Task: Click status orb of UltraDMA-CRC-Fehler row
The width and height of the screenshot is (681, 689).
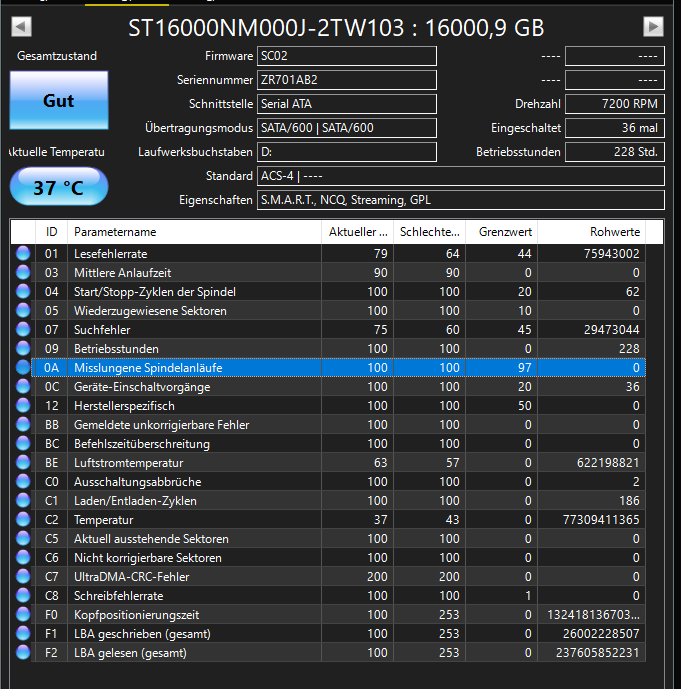Action: (23, 577)
